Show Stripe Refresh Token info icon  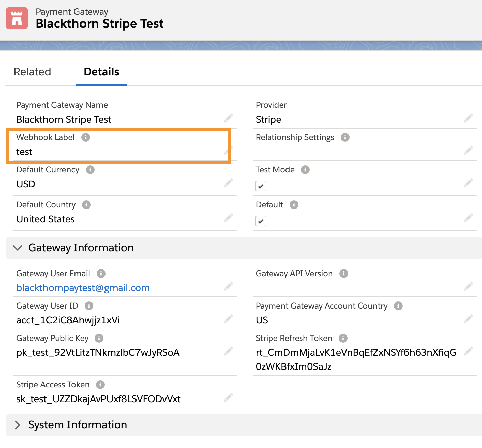(343, 338)
